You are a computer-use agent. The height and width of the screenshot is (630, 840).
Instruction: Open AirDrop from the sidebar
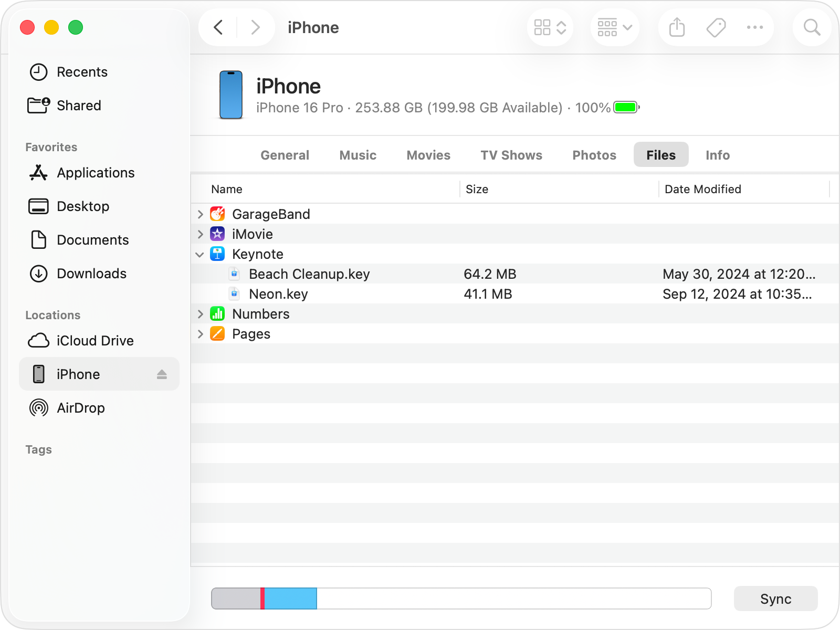[81, 407]
